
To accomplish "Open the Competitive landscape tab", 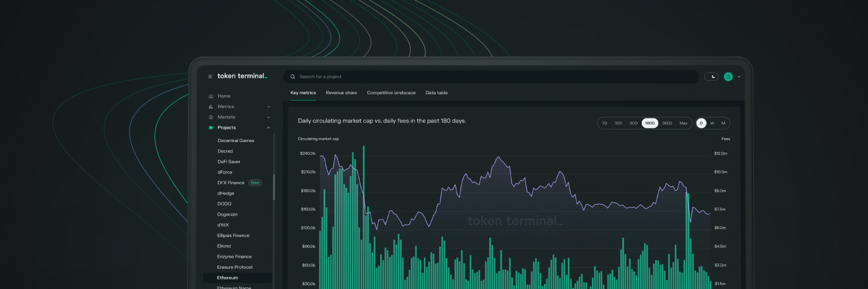I will (x=391, y=92).
